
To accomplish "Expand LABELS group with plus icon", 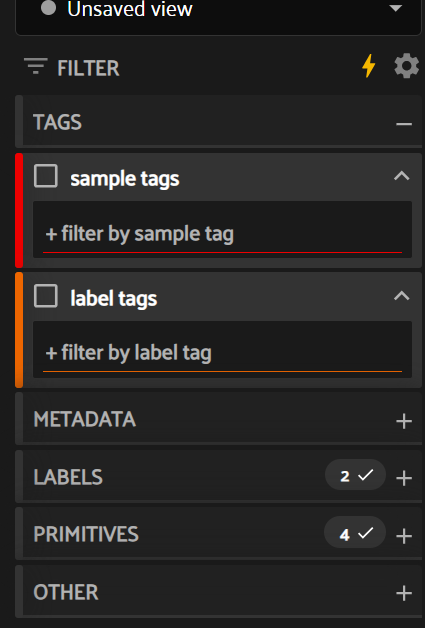I will tap(404, 478).
